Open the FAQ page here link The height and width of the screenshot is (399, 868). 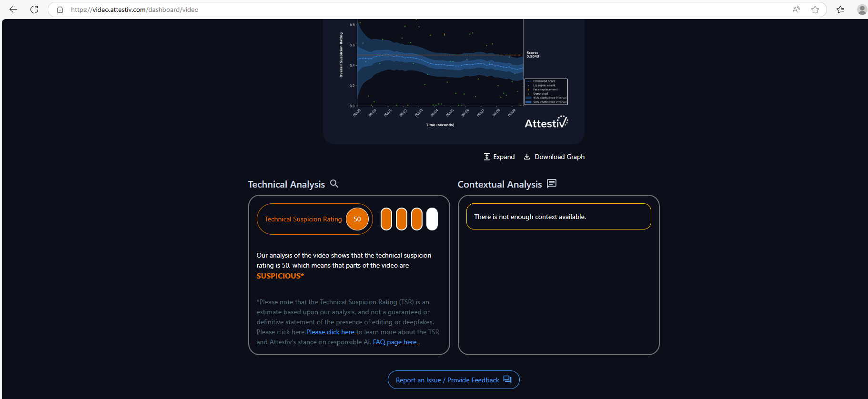click(x=395, y=342)
